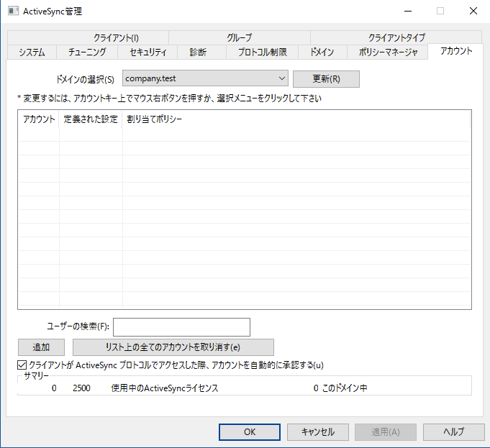The image size is (490, 448).
Task: Open the domain selection dropdown
Action: pos(205,78)
